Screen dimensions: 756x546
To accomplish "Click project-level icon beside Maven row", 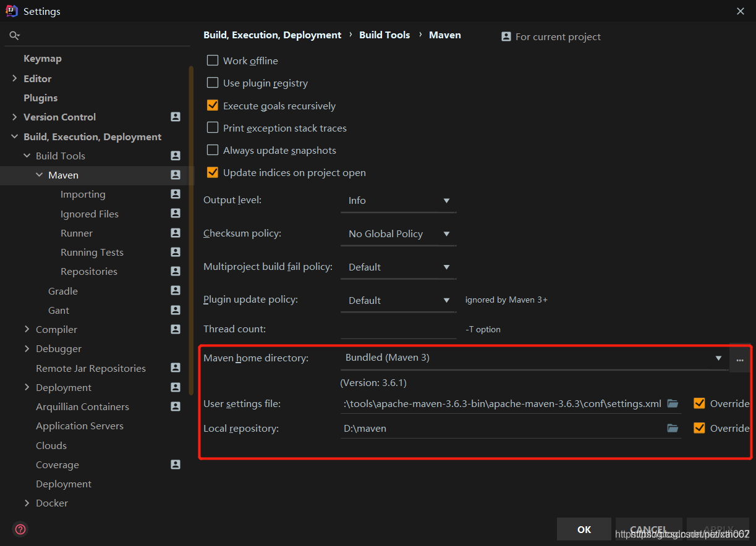I will [x=176, y=175].
